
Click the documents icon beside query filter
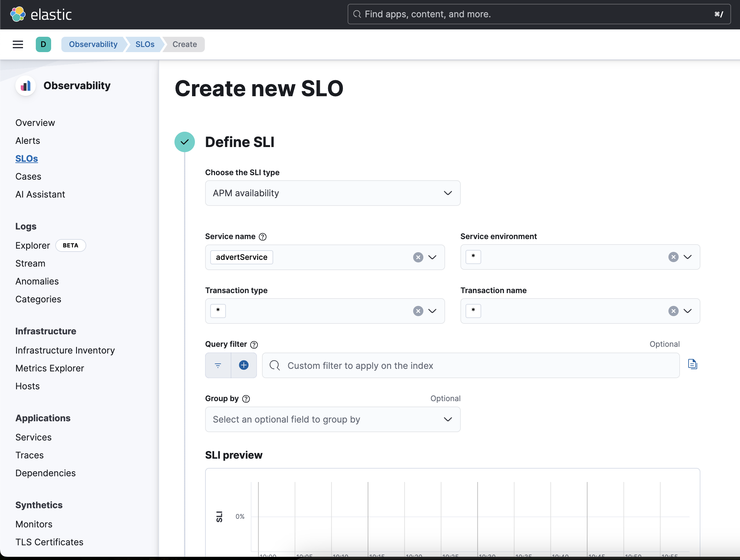[x=692, y=364]
